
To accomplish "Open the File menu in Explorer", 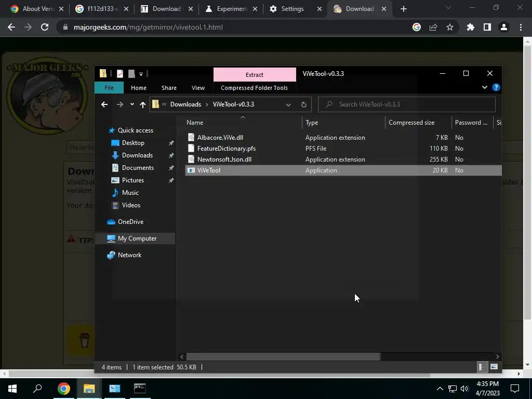I will 109,87.
